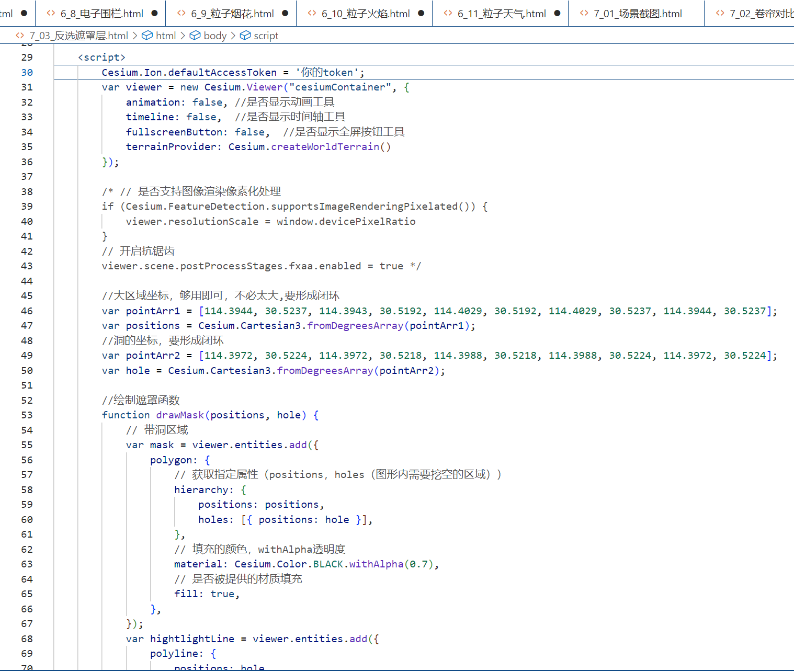
Task: Click unsaved dot on 6_9_粒子烟花.html tab
Action: tap(285, 13)
